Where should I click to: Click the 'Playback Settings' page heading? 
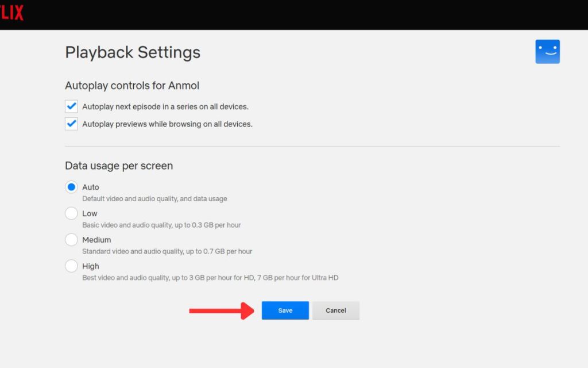[x=133, y=52]
